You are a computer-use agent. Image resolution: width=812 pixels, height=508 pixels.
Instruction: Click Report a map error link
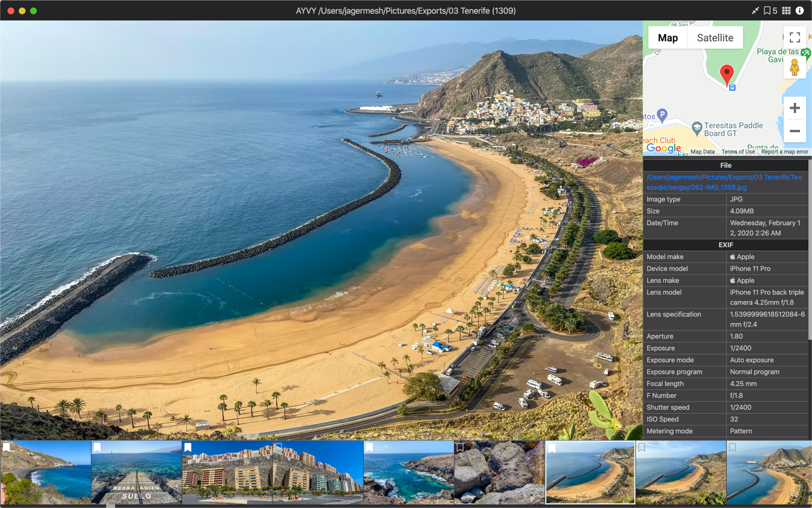784,152
